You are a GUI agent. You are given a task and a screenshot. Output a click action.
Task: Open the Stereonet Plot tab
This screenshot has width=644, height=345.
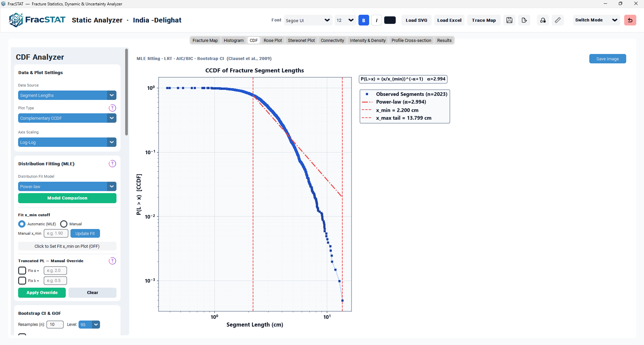301,40
